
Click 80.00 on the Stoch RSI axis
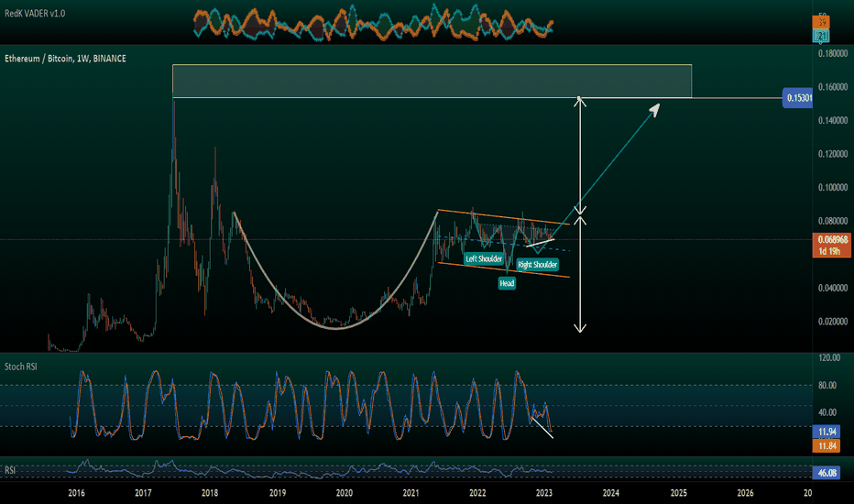coord(827,385)
